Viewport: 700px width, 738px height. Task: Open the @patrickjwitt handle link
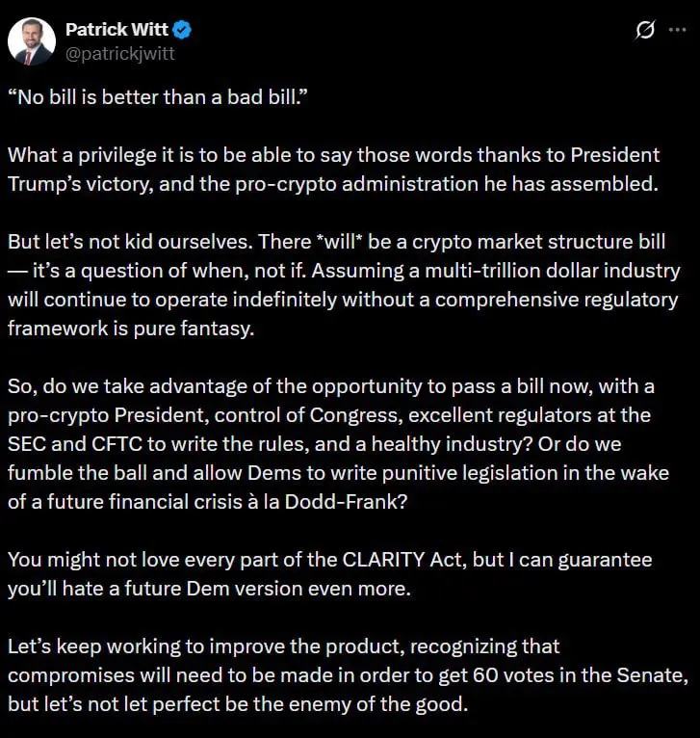(x=119, y=54)
